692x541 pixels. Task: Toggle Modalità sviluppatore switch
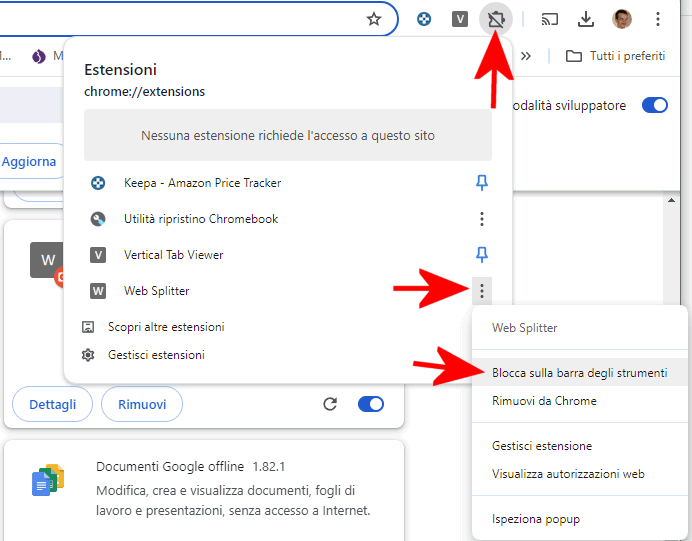(x=654, y=105)
